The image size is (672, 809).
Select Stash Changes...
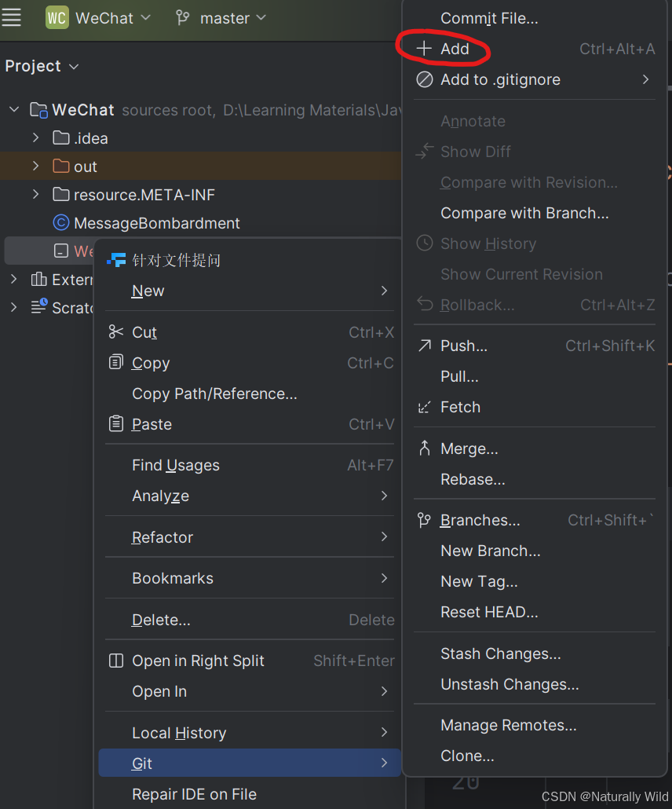pyautogui.click(x=535, y=653)
